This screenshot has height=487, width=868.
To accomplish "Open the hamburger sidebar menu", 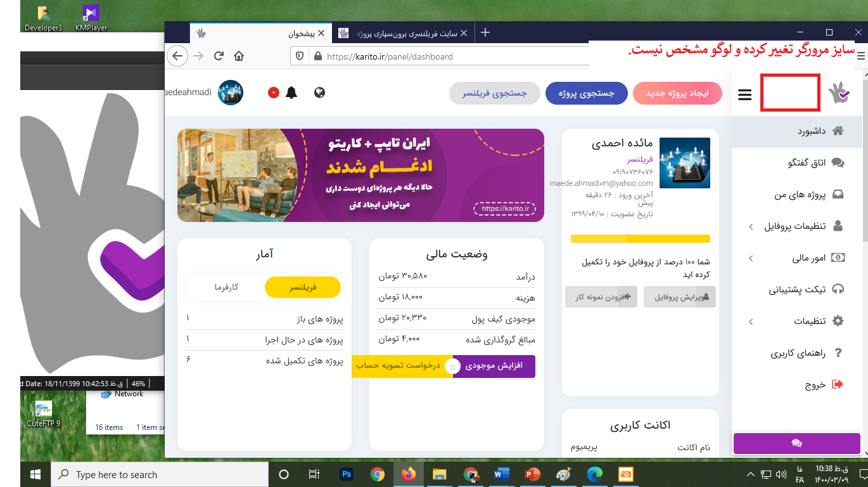I will coord(745,94).
